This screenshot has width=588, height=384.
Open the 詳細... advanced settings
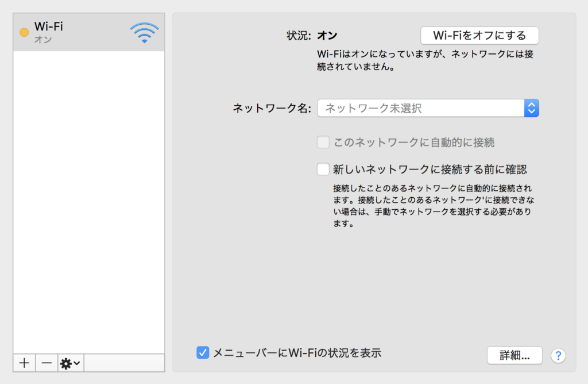pos(514,355)
